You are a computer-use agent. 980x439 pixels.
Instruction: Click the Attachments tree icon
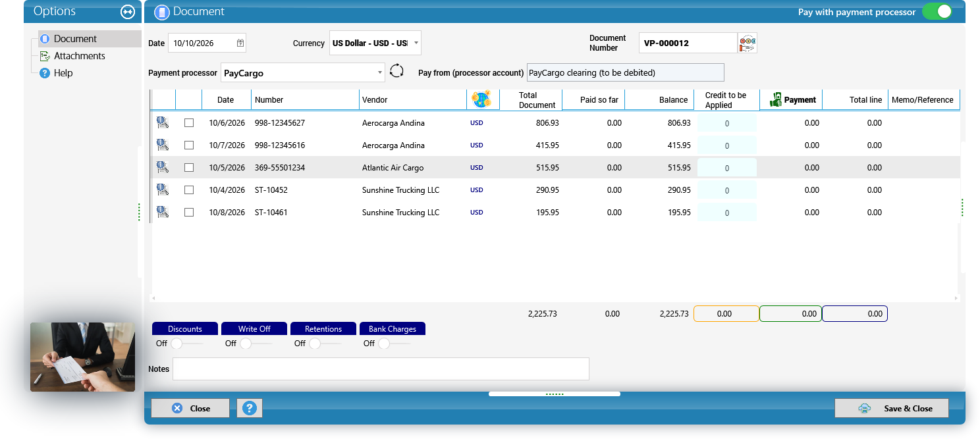[45, 56]
